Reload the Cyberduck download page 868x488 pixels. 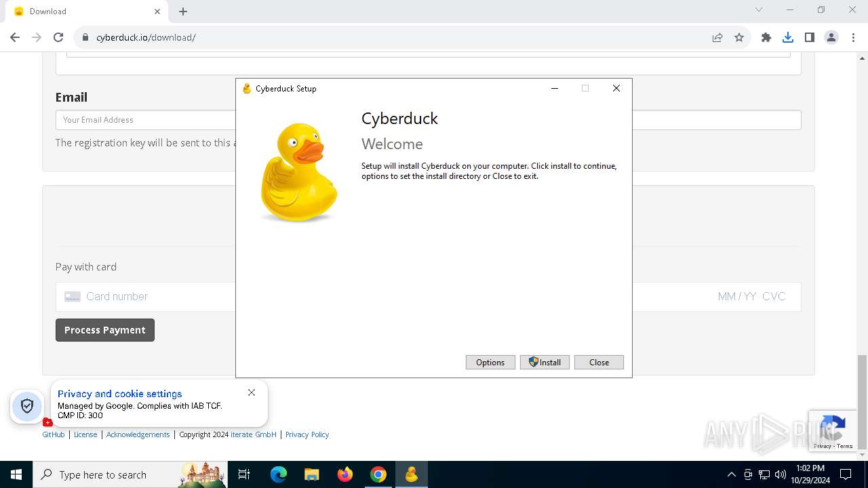[58, 37]
